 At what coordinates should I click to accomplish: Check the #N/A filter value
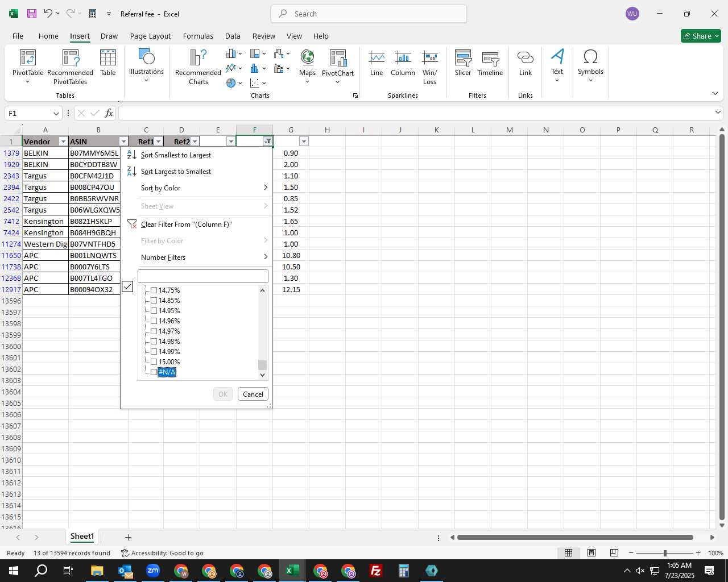coord(154,372)
